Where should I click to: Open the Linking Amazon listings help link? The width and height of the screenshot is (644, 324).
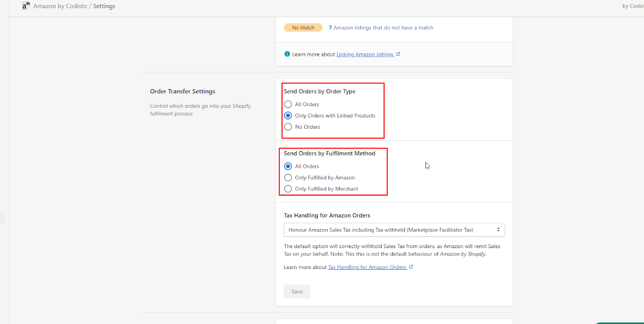[x=365, y=54]
